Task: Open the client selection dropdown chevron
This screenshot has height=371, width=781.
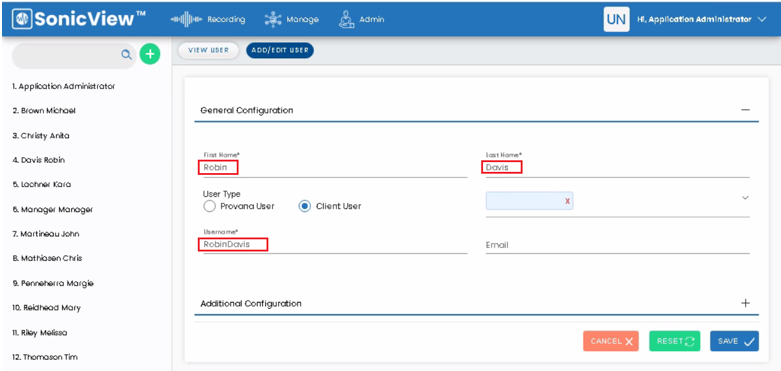Action: (745, 198)
